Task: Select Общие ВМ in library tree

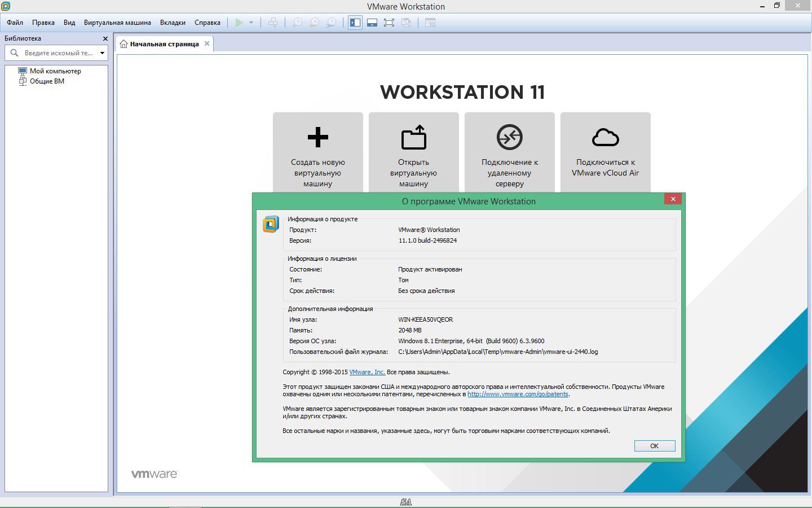Action: click(42, 81)
